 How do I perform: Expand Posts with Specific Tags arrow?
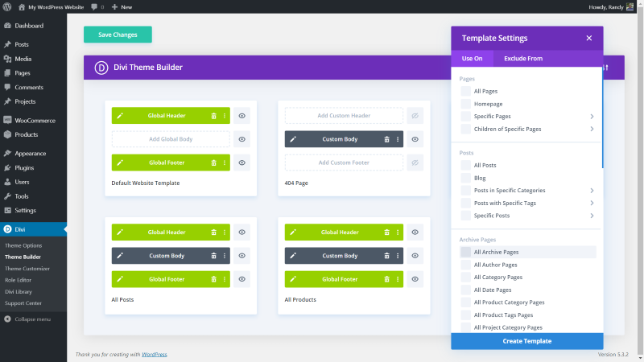coord(592,204)
